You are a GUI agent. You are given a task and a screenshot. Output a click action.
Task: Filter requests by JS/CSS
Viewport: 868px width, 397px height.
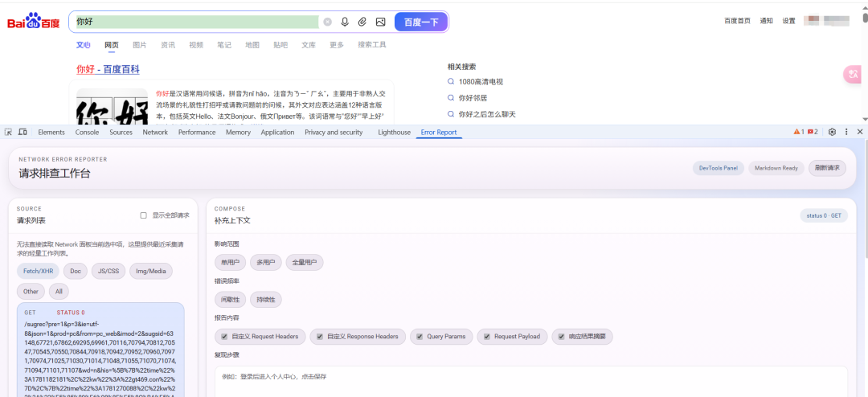[x=108, y=272]
